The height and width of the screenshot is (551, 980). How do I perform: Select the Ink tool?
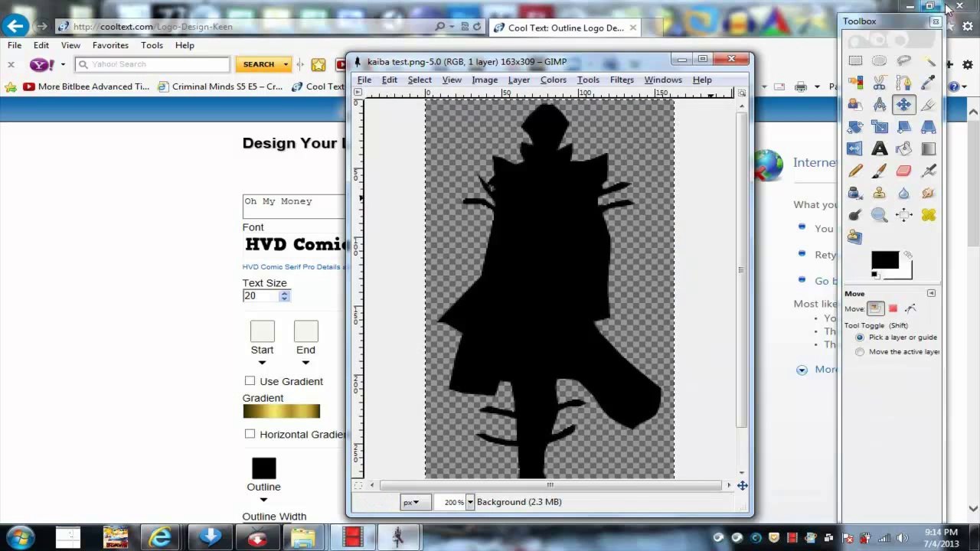click(855, 193)
